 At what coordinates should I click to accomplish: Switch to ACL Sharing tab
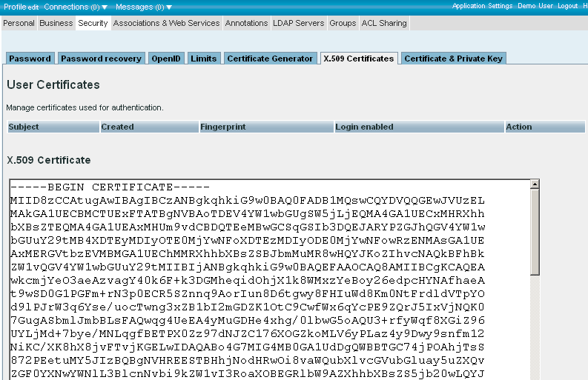point(384,23)
